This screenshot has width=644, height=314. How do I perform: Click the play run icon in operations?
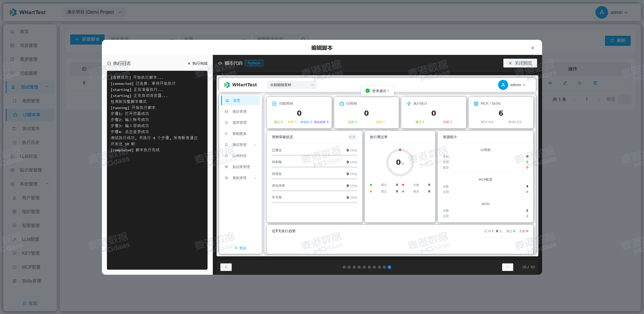[580, 83]
